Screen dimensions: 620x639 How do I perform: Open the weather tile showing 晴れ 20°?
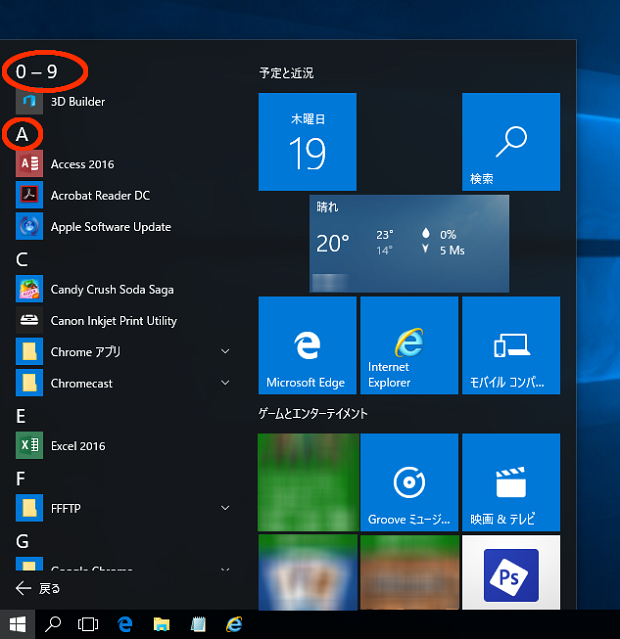(x=409, y=244)
